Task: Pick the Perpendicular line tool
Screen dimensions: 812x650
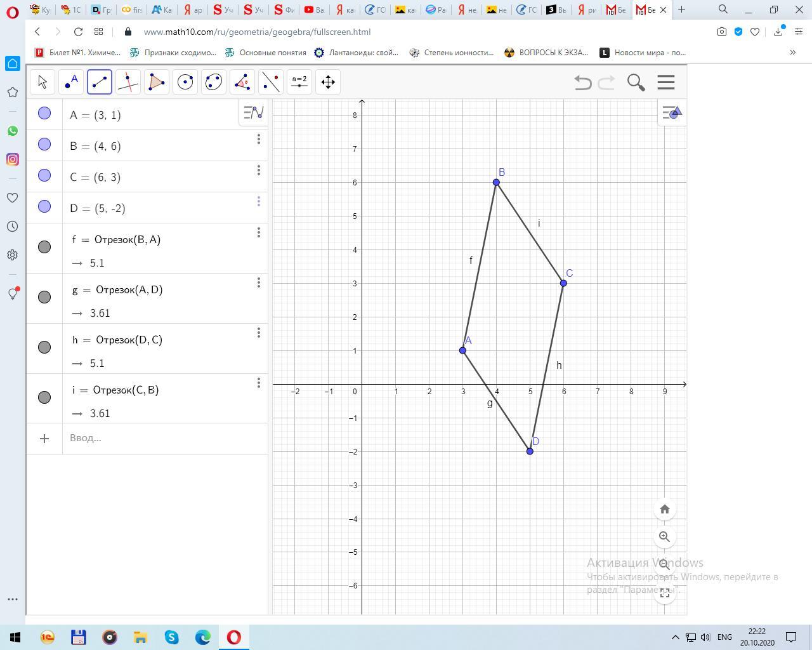Action: click(x=128, y=82)
